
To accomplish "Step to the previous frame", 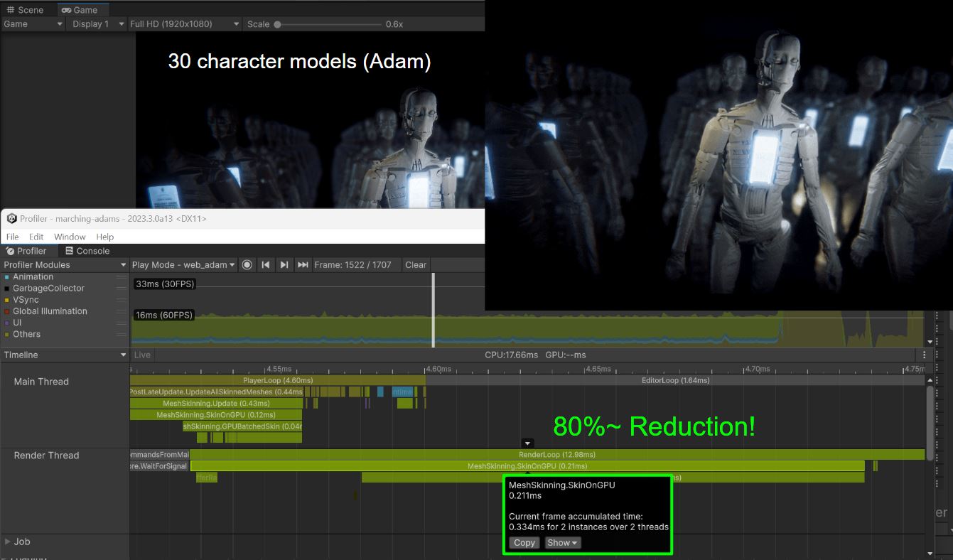I will (265, 265).
